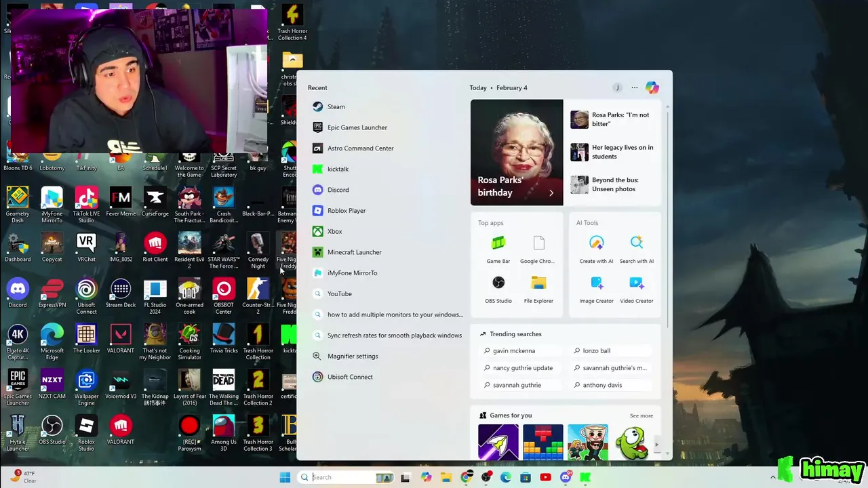This screenshot has height=488, width=868.
Task: Open Discord from the Recent list
Action: 384,190
